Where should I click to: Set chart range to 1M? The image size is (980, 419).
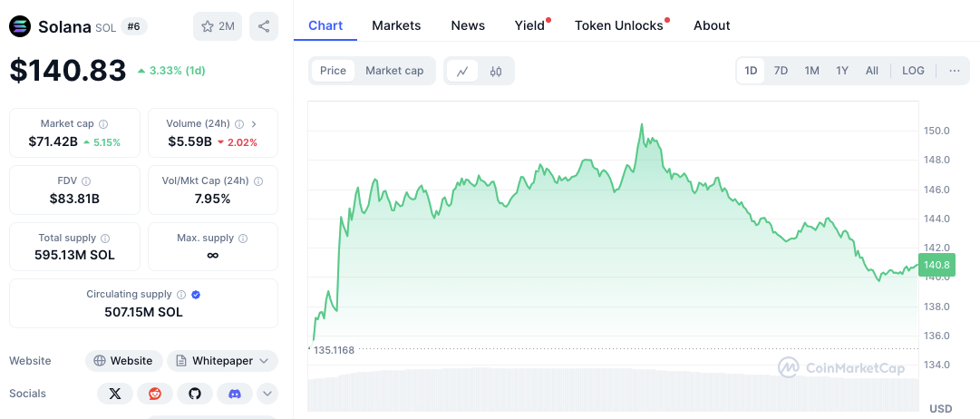(x=812, y=71)
